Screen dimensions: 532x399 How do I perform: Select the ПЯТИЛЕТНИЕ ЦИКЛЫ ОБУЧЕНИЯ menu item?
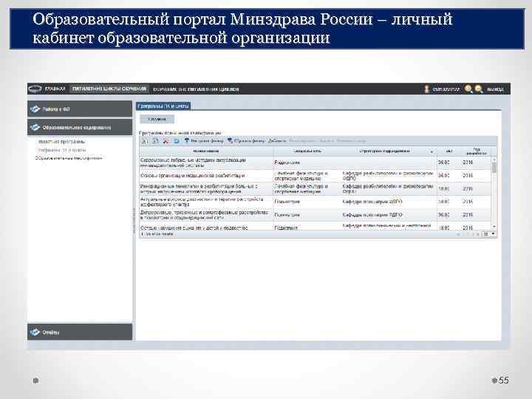[x=109, y=89]
